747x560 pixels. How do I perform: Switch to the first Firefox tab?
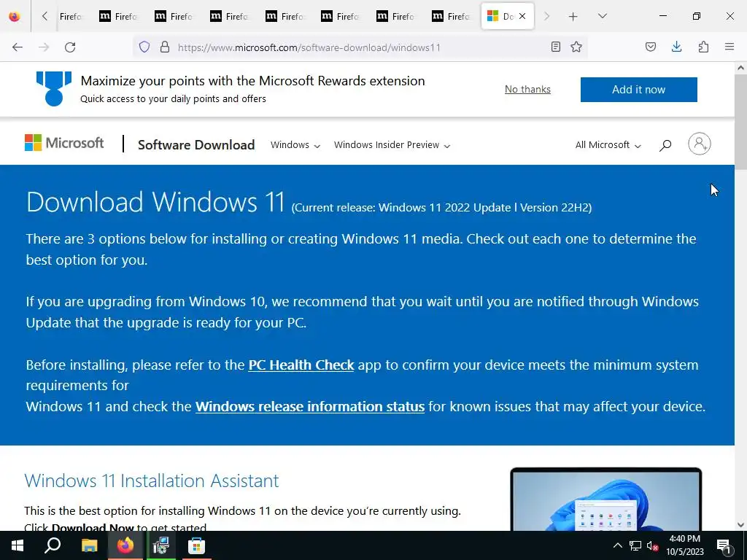tap(71, 16)
